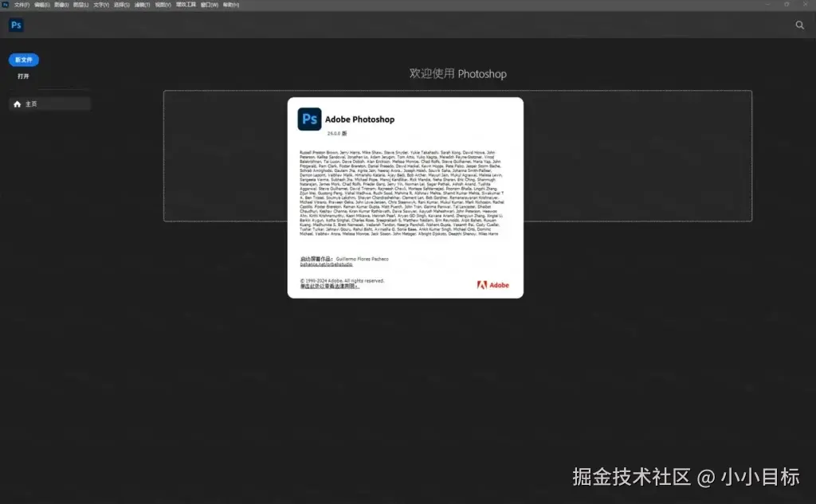
Task: Open the 帮助(H) menu
Action: pos(231,5)
